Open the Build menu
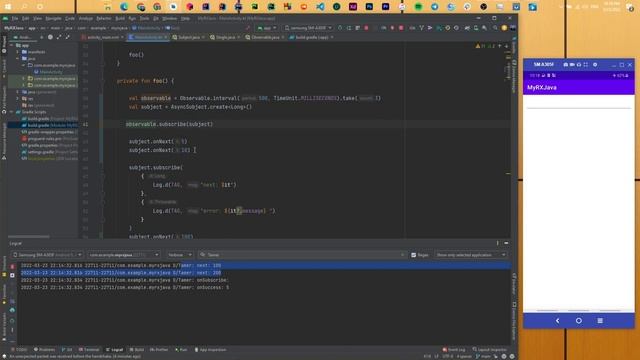Image resolution: width=640 pixels, height=360 pixels. pos(120,18)
